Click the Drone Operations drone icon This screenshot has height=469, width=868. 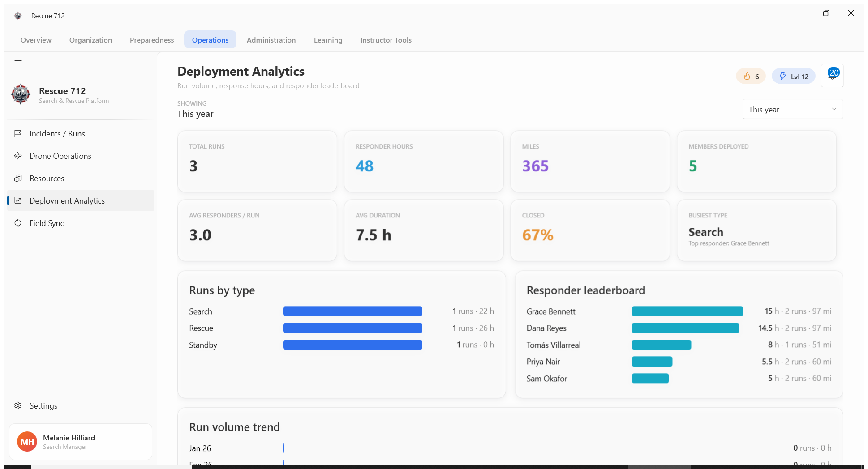click(18, 156)
